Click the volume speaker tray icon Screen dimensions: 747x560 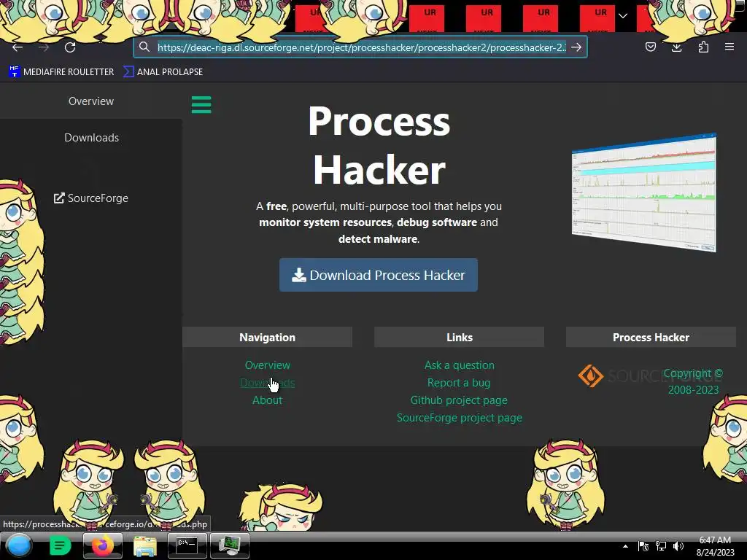pos(678,546)
